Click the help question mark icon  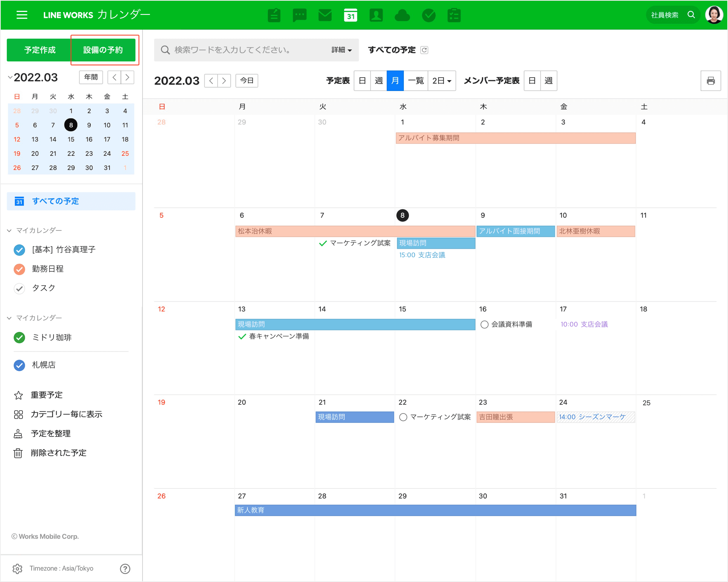[x=125, y=568]
